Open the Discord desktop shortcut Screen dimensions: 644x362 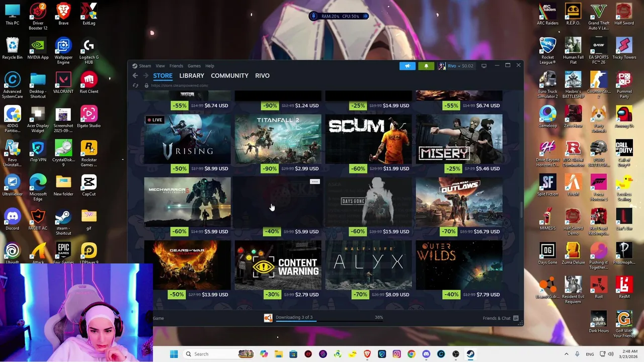point(13,220)
